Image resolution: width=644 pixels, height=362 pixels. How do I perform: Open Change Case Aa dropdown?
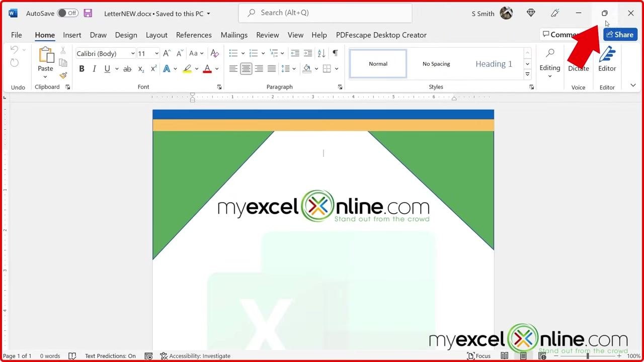196,53
